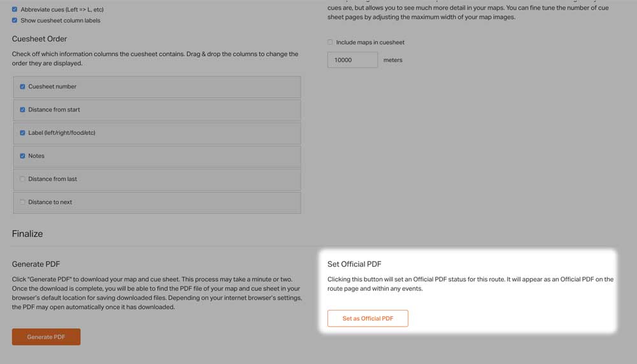Click the "Include maps in cuesheet" label text
This screenshot has width=637, height=364.
point(370,42)
